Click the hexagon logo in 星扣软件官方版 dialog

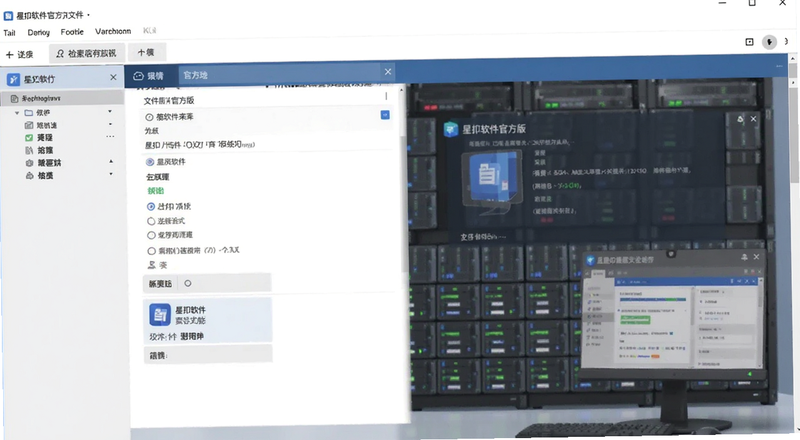tap(451, 129)
